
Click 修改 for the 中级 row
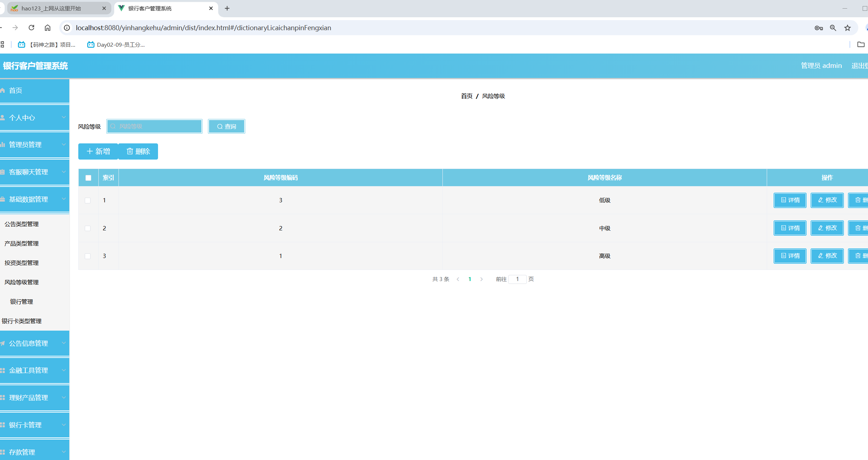point(827,228)
